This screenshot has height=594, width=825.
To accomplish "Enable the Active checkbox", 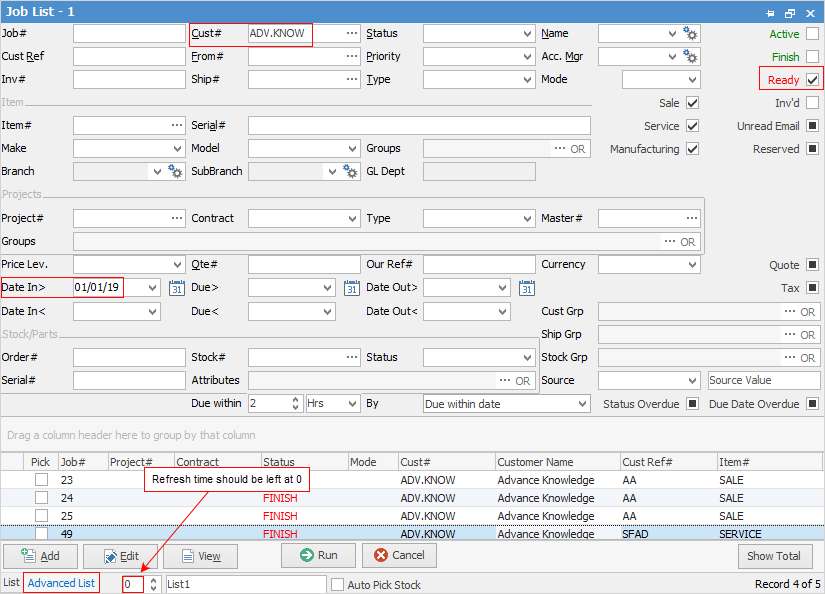I will click(x=812, y=34).
